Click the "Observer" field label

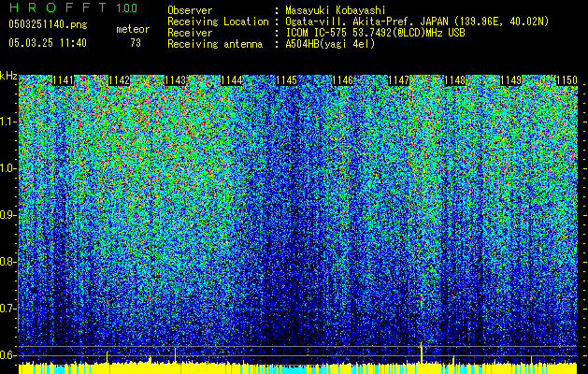click(190, 10)
